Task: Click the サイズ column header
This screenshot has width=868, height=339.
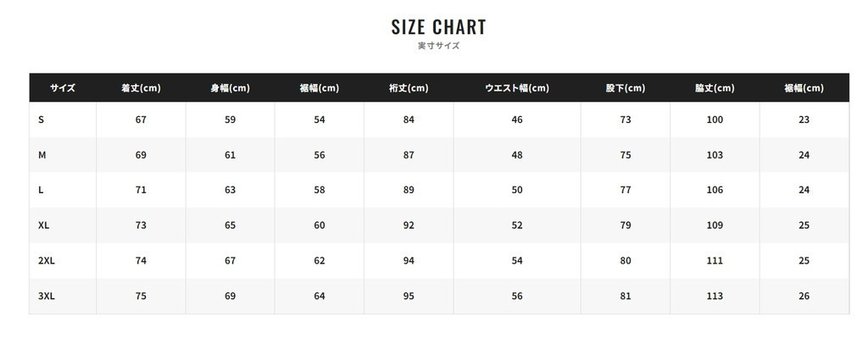Action: click(63, 88)
